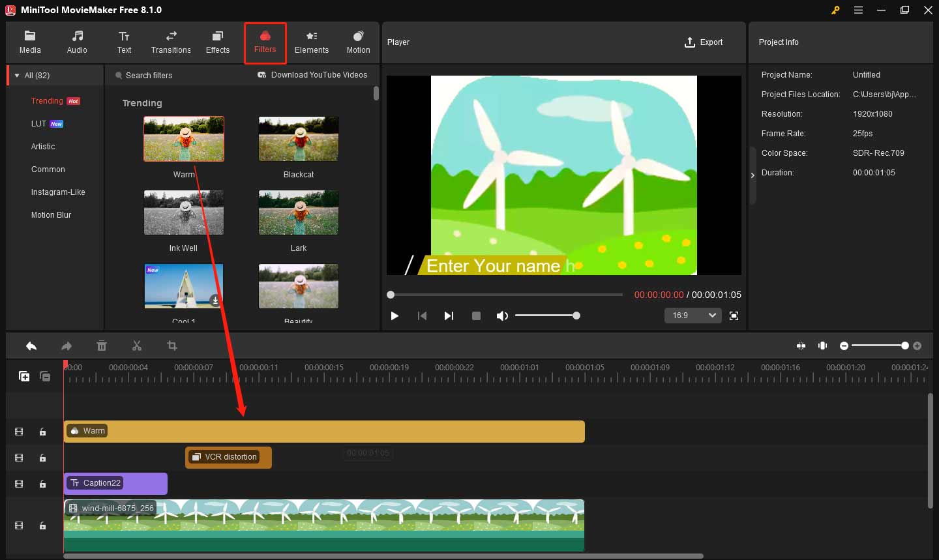Open the Audio tab

(77, 42)
